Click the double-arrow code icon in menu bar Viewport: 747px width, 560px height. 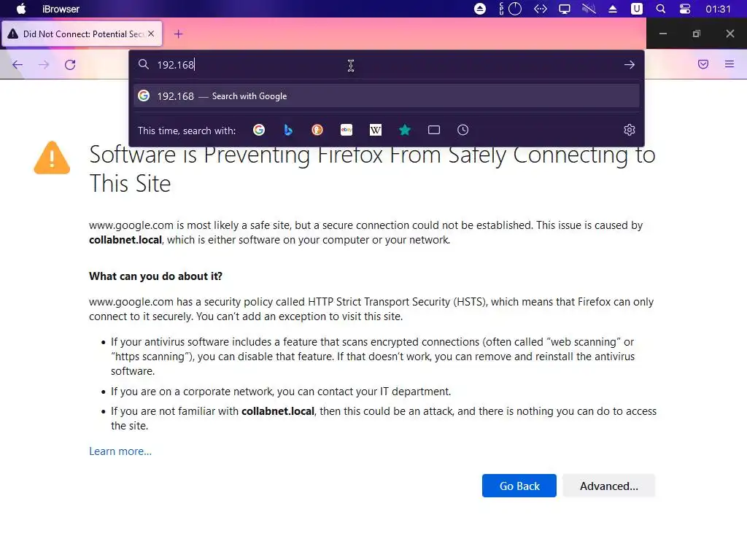coord(541,9)
